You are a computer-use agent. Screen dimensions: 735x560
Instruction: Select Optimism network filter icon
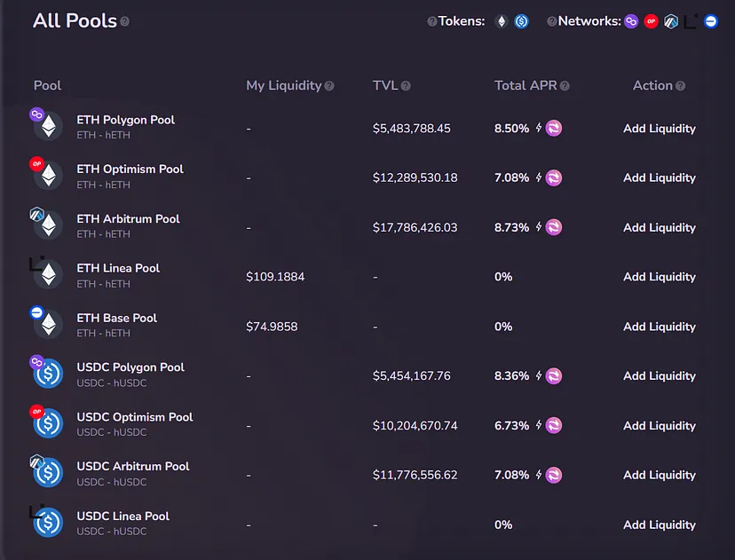(x=652, y=21)
